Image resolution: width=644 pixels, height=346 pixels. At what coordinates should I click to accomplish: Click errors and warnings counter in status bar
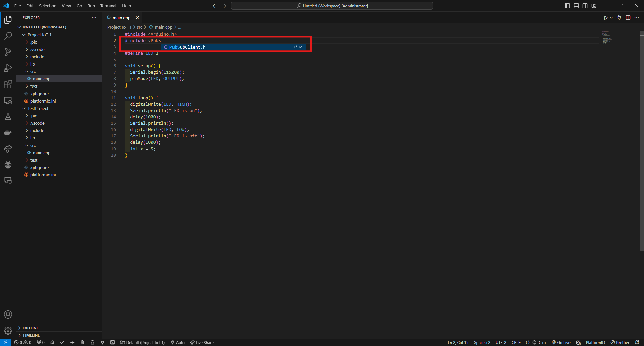23,342
